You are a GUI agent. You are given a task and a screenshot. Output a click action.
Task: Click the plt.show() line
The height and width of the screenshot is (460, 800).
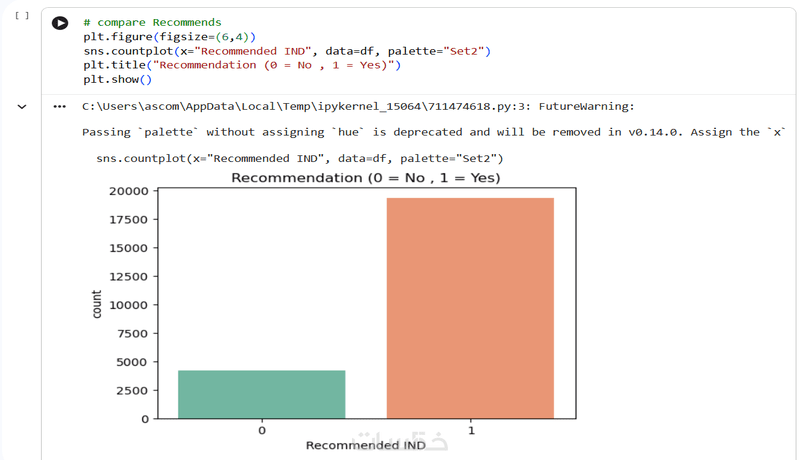click(x=117, y=80)
